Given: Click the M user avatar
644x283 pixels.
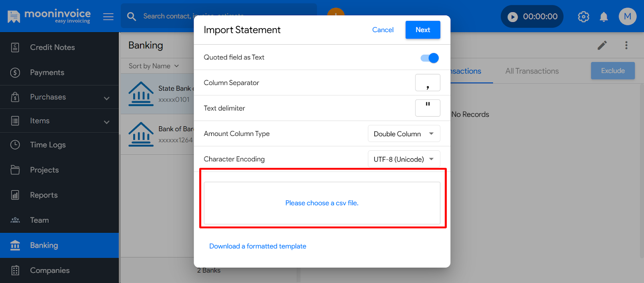Looking at the screenshot, I should [627, 16].
